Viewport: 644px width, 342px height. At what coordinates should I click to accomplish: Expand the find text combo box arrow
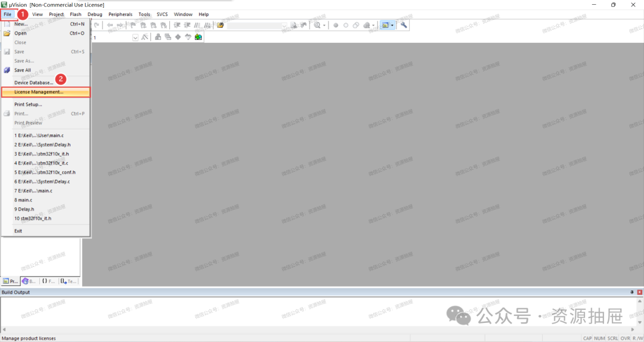[284, 26]
